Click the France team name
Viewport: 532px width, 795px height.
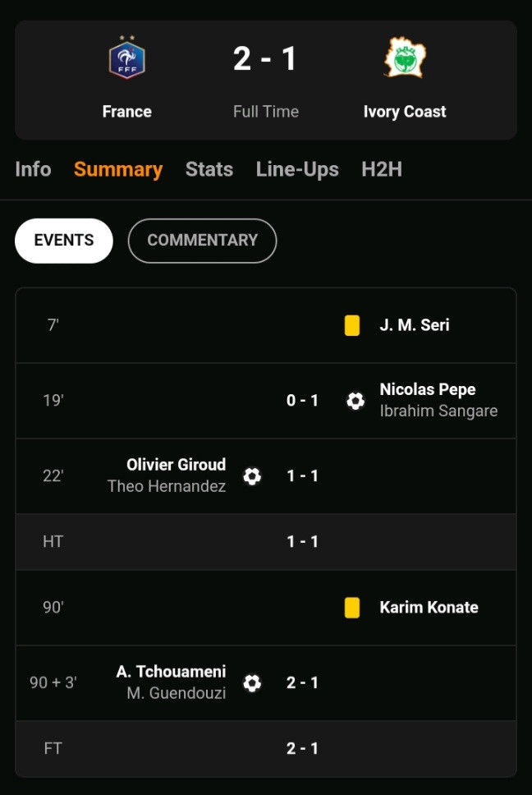coord(126,112)
